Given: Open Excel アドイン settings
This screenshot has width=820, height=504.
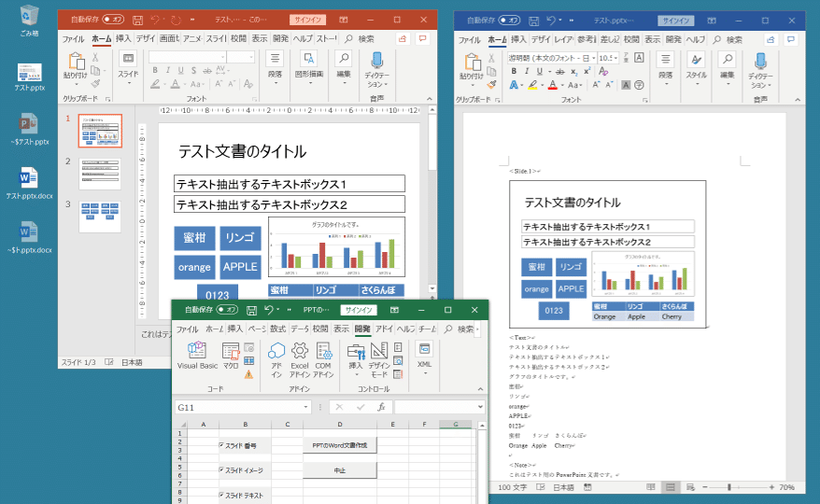Looking at the screenshot, I should [x=300, y=359].
